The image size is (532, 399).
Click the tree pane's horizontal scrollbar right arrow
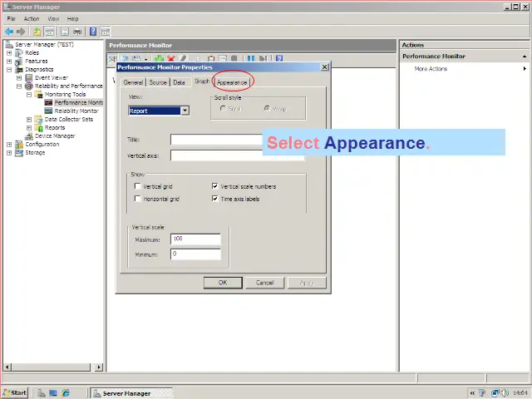coord(99,367)
